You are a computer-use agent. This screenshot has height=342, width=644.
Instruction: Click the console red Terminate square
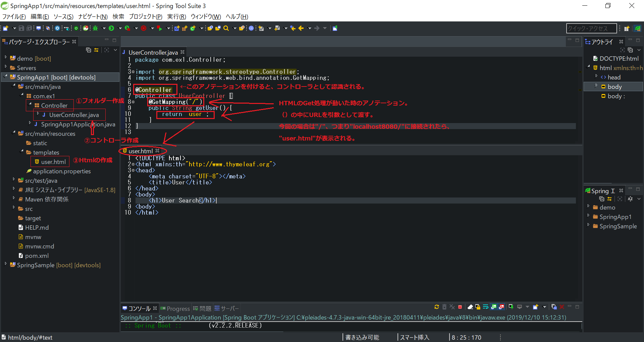pyautogui.click(x=460, y=307)
